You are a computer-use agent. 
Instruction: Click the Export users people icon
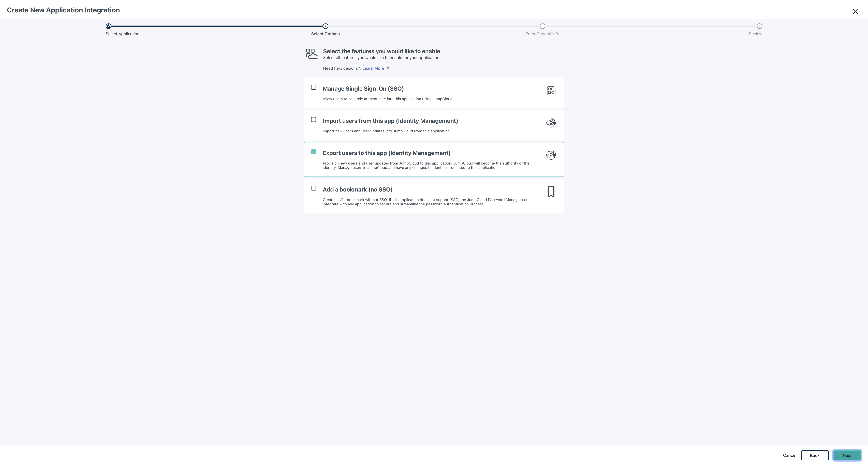coord(551,155)
